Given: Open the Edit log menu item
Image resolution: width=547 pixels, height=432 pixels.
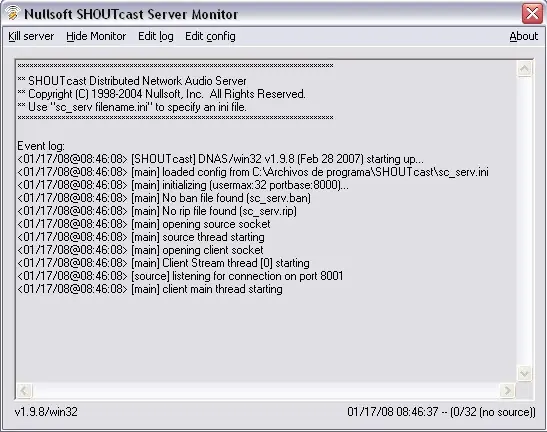Looking at the screenshot, I should point(156,36).
